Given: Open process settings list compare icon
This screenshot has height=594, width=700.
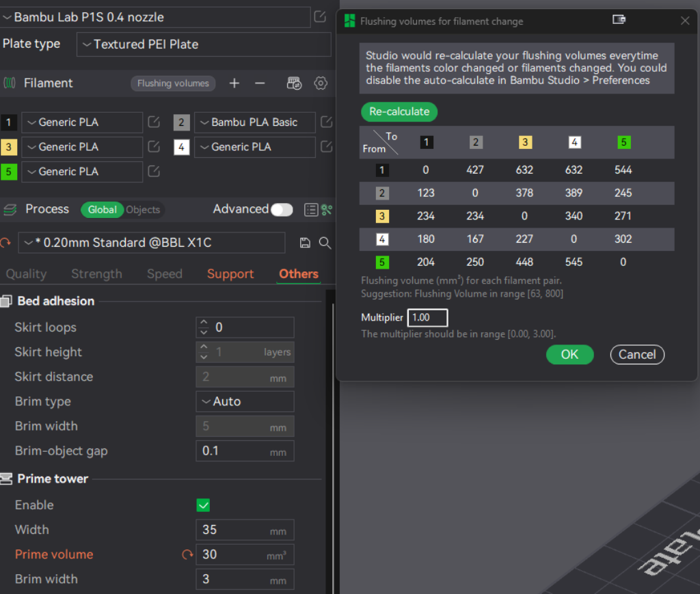Looking at the screenshot, I should point(311,209).
